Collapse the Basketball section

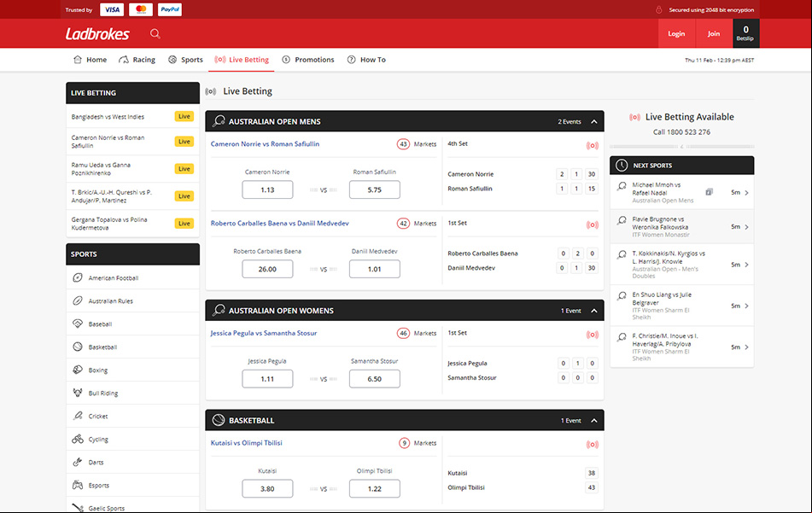tap(594, 420)
